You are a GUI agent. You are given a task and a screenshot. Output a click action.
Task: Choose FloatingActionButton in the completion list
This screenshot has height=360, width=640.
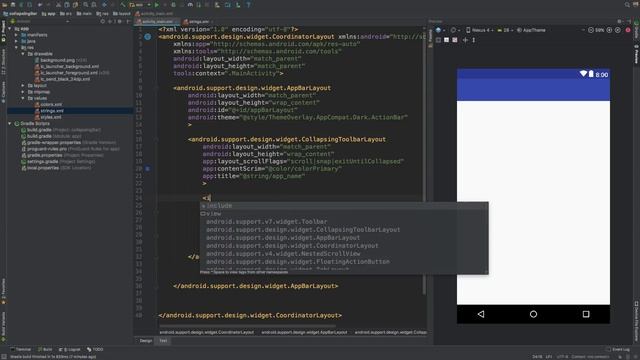pos(344,262)
